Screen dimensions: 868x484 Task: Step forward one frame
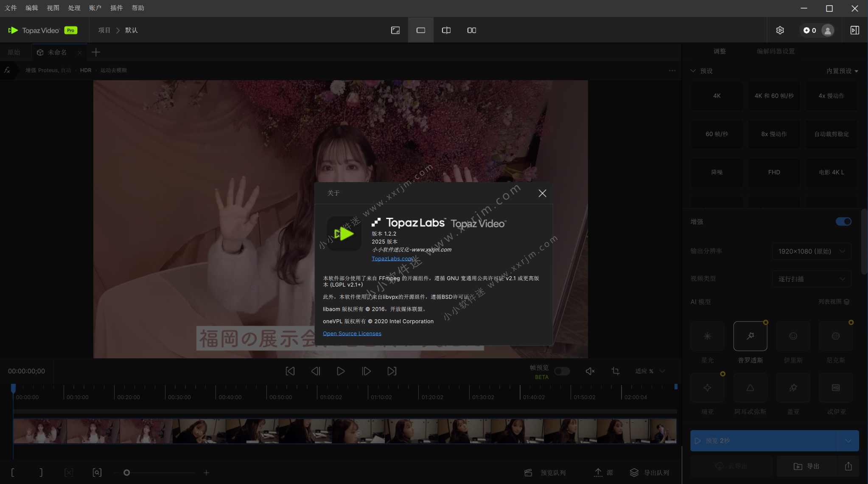tap(366, 371)
